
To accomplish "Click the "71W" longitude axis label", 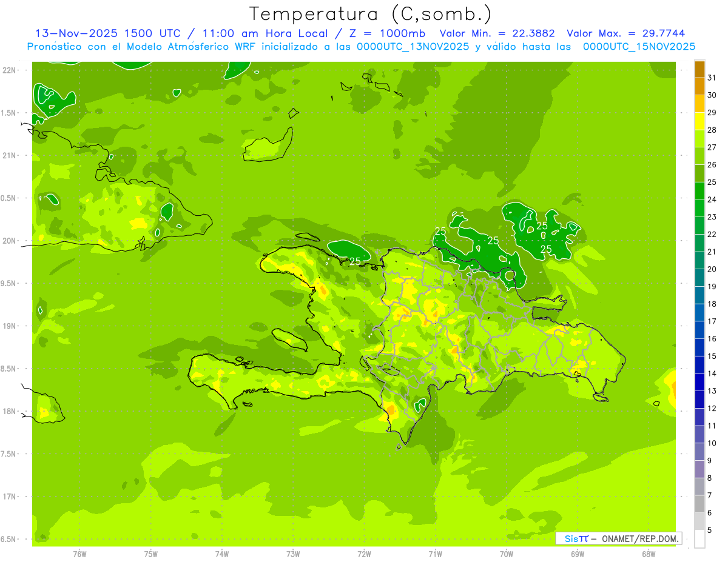I will [x=435, y=554].
